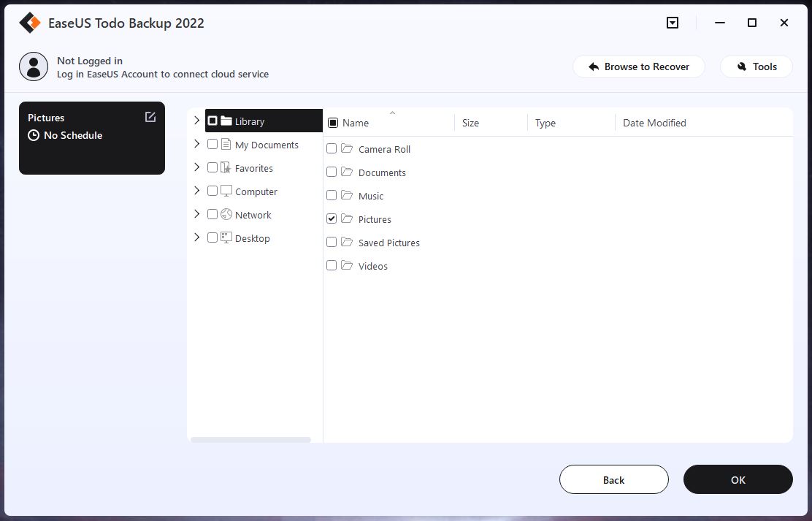Select the My Documents tree label

[267, 145]
